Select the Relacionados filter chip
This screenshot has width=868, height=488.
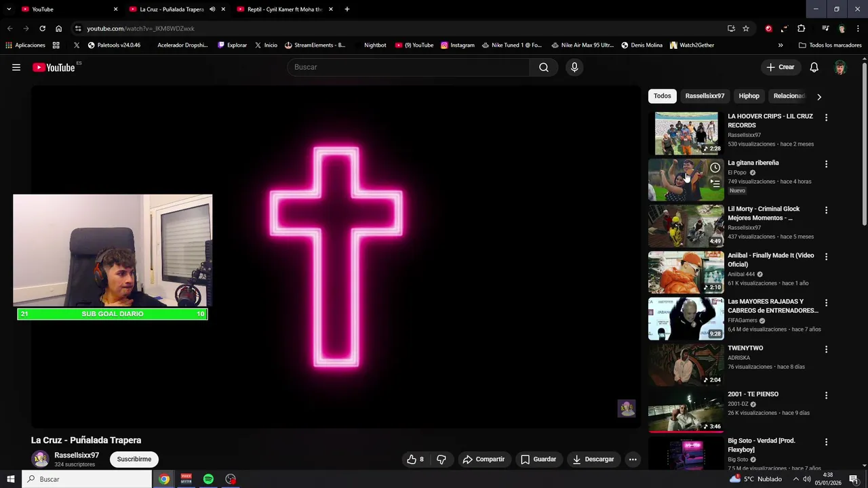coord(789,96)
